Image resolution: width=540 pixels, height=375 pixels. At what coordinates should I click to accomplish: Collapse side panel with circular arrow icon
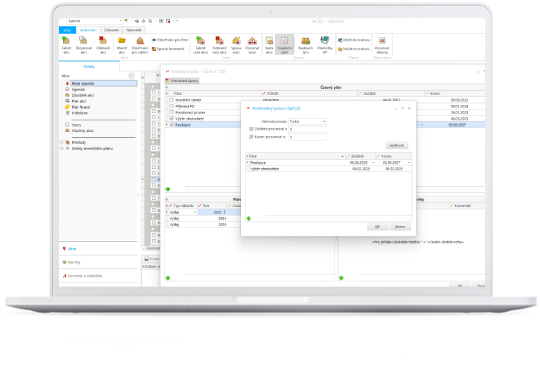[131, 76]
